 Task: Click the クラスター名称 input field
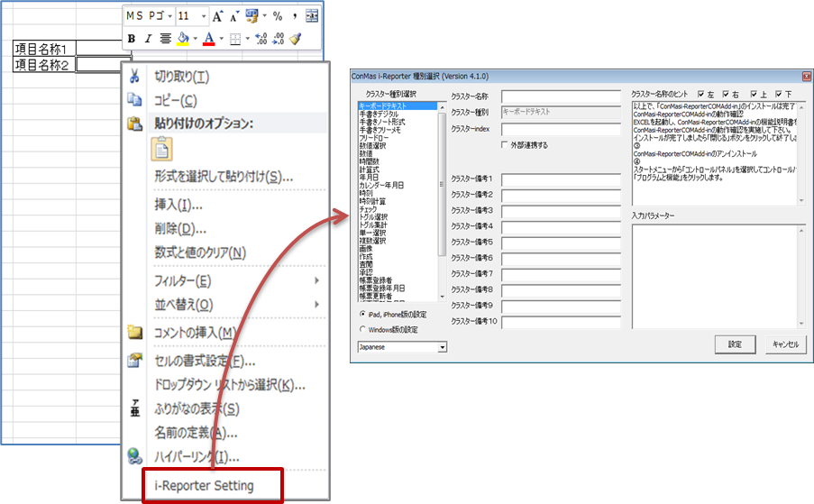coord(561,96)
